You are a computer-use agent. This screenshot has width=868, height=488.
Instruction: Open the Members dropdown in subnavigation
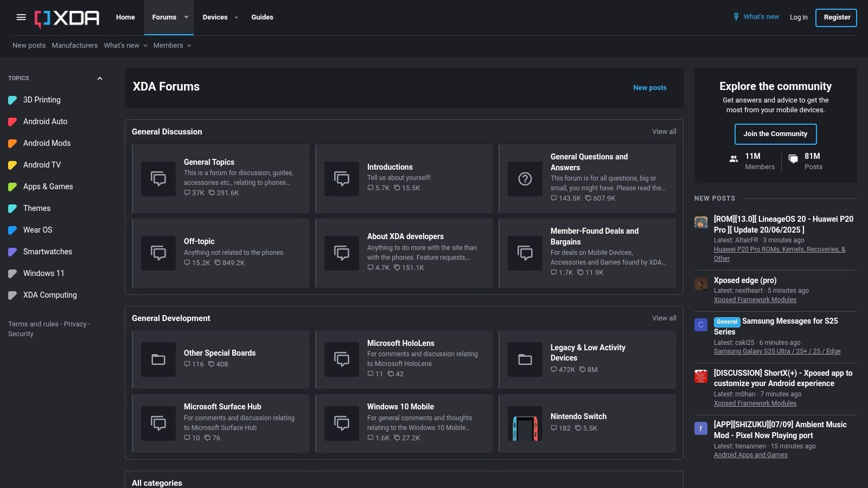[172, 46]
